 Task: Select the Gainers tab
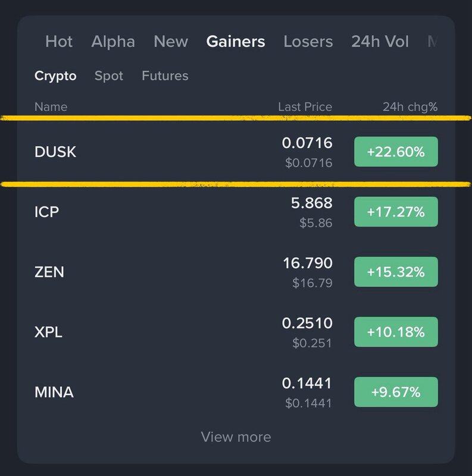[x=236, y=42]
